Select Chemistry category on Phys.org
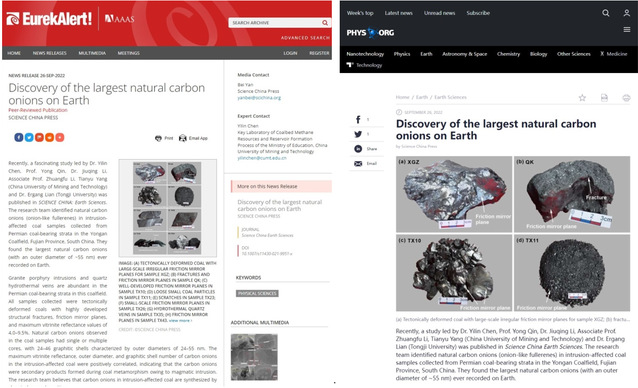The width and height of the screenshot is (638, 388). tap(509, 54)
